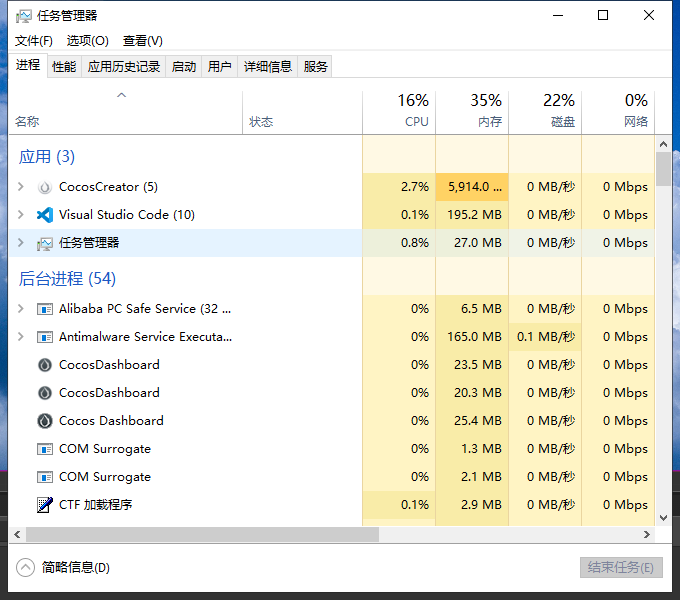Click the Alibaba PC Safe Service icon
This screenshot has height=600, width=680.
coord(44,309)
